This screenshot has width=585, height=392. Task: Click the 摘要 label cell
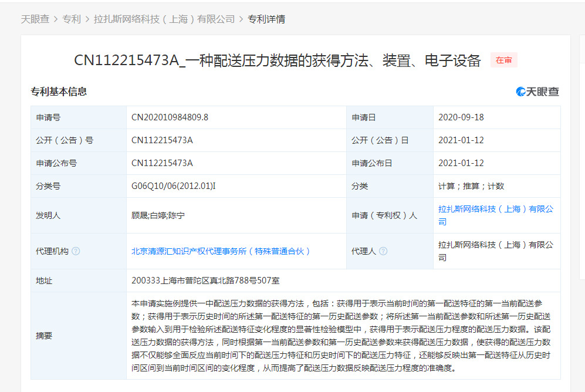click(79, 336)
